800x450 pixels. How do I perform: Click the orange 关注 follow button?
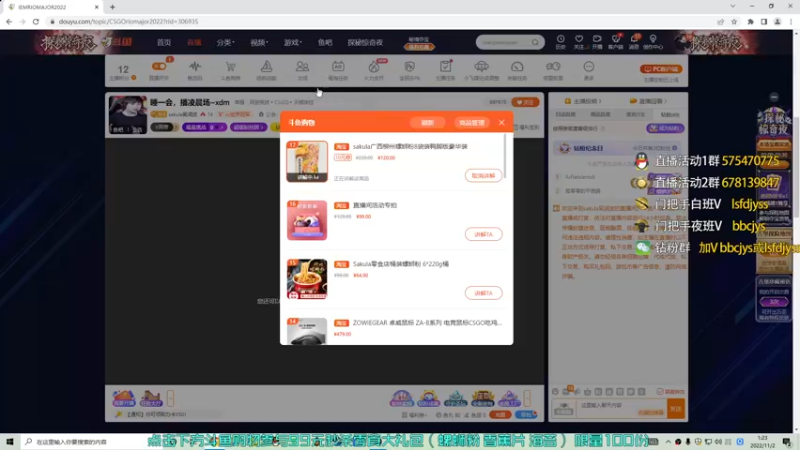point(525,102)
